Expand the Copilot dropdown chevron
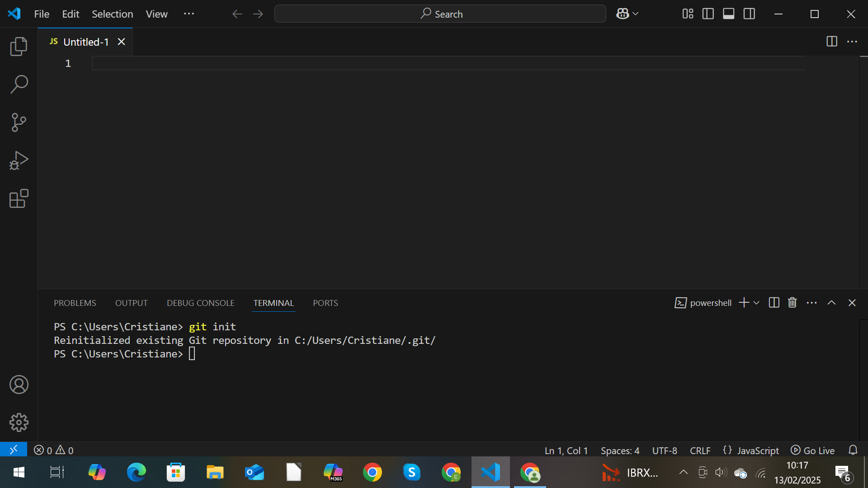868x488 pixels. point(635,14)
